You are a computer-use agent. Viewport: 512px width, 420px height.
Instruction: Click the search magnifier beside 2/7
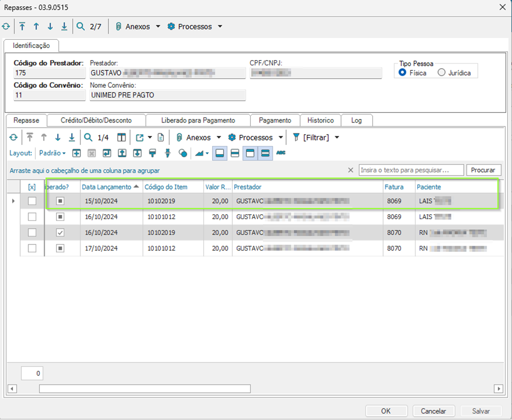(x=80, y=27)
